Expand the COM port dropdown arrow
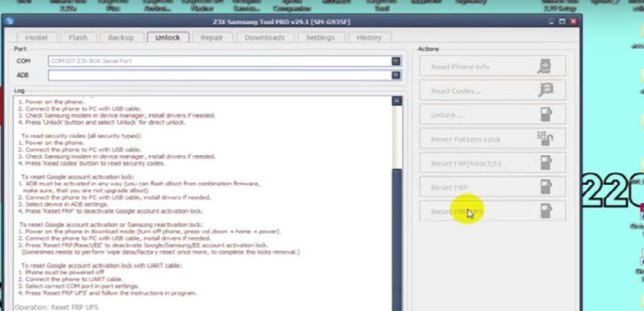Viewport: 644px width, 311px height. tap(395, 61)
